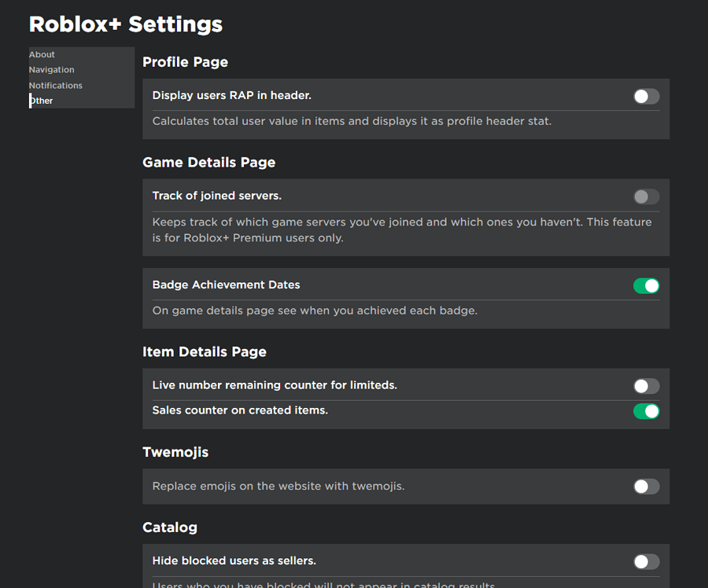Disable the "Badge Achievement Dates" toggle
The image size is (708, 588).
[646, 285]
